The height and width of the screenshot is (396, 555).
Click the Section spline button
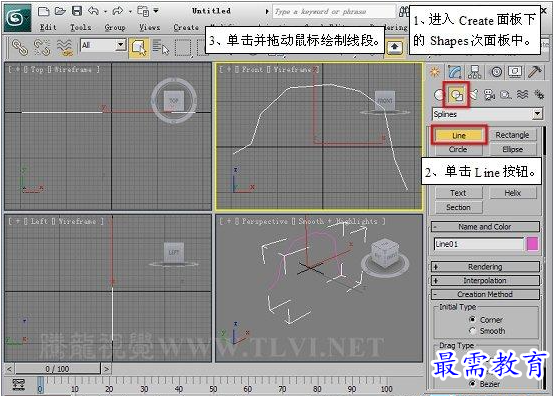pos(458,207)
